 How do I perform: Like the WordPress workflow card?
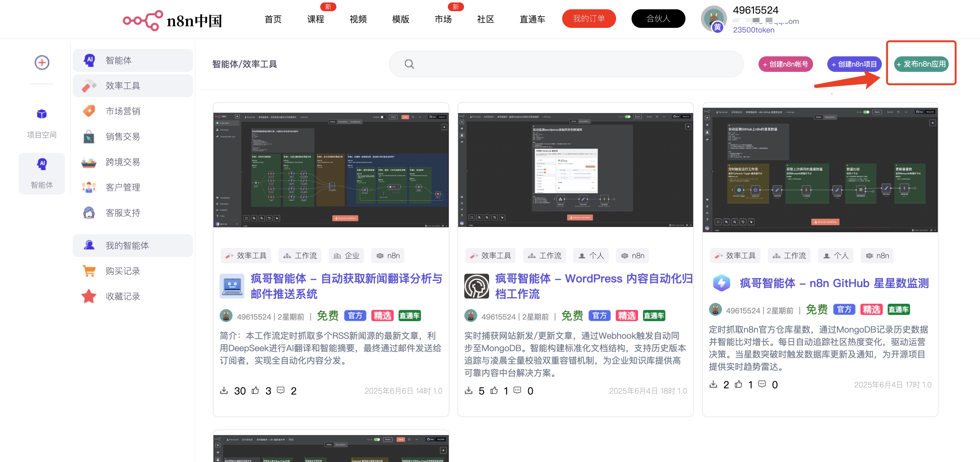click(494, 390)
